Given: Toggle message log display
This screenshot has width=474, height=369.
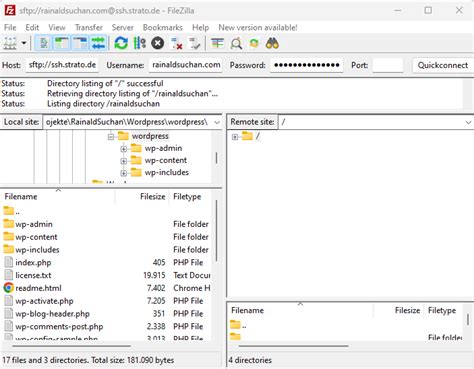Looking at the screenshot, I should coord(43,43).
